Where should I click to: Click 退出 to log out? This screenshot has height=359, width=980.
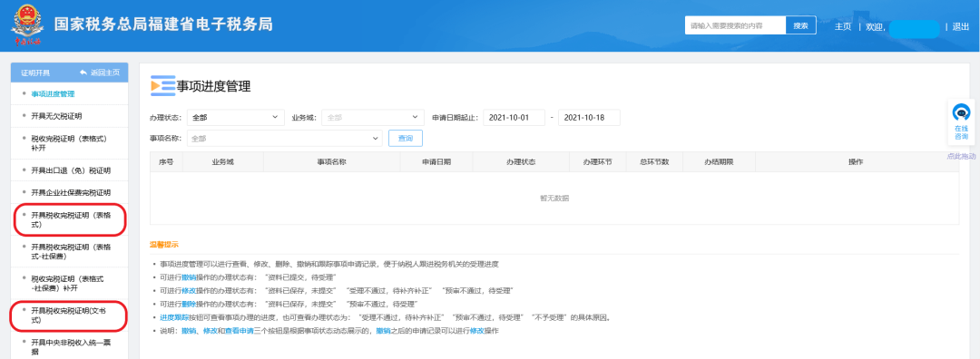tap(960, 26)
